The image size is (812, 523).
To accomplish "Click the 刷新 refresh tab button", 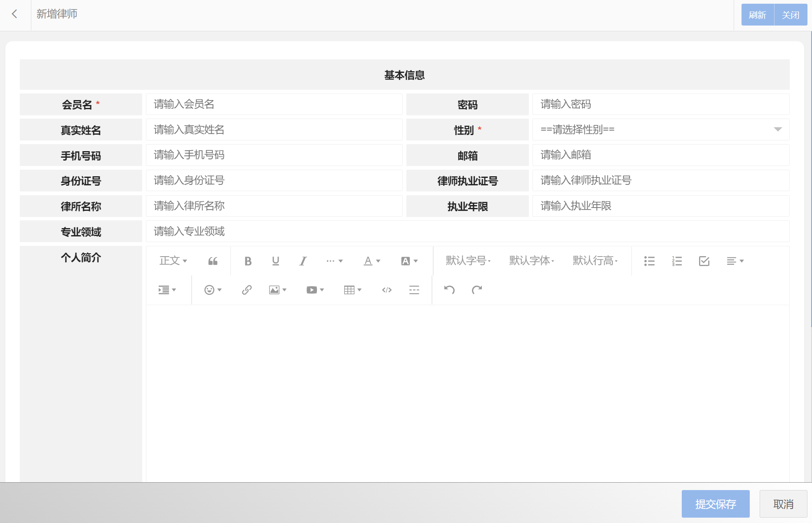I will [x=757, y=15].
